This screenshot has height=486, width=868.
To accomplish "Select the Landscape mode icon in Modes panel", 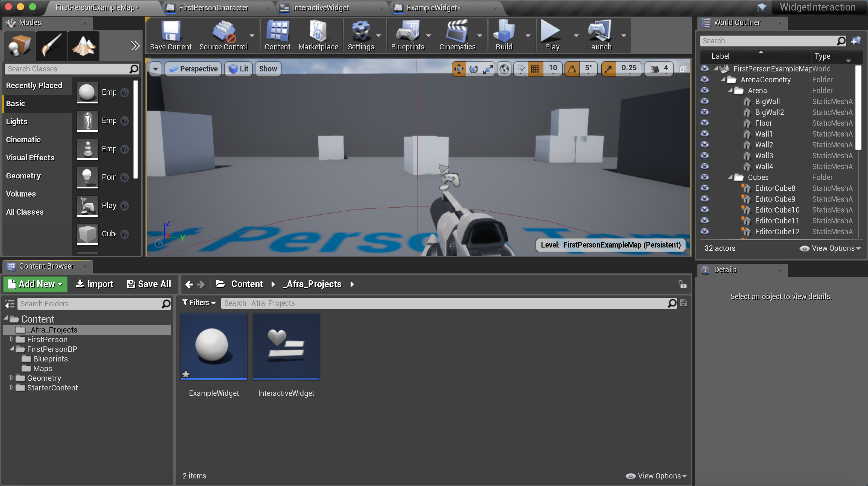I will pos(83,46).
